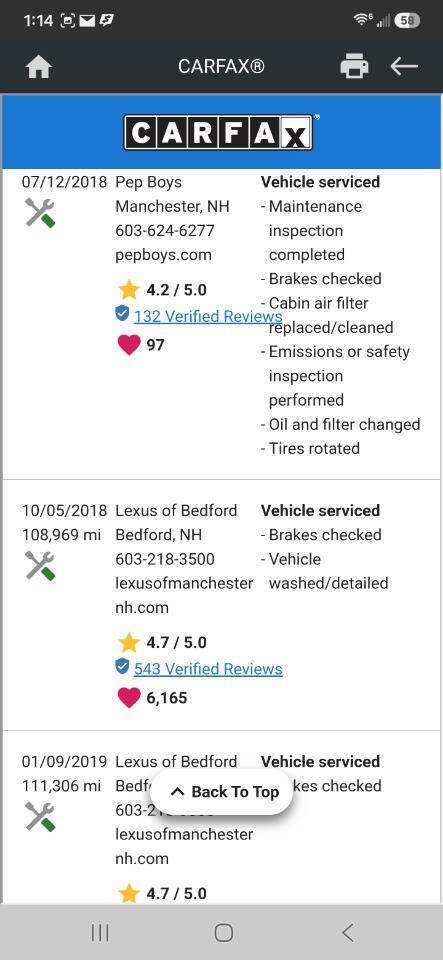Tap Android recent apps button

point(100,932)
